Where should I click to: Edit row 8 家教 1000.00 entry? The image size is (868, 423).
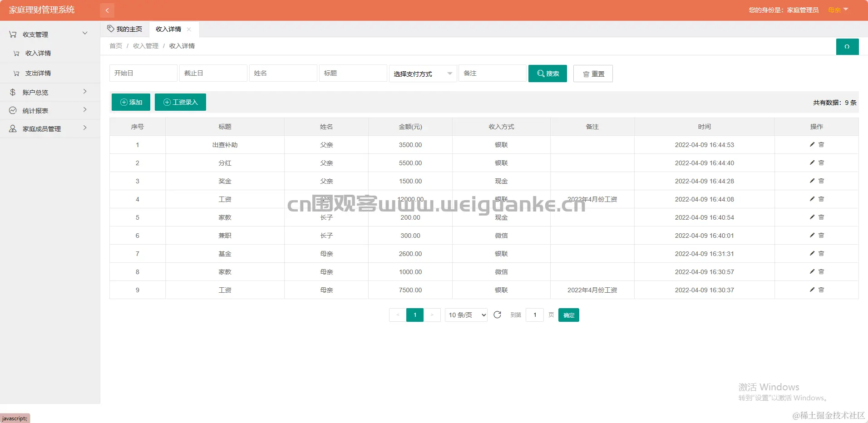tap(812, 271)
